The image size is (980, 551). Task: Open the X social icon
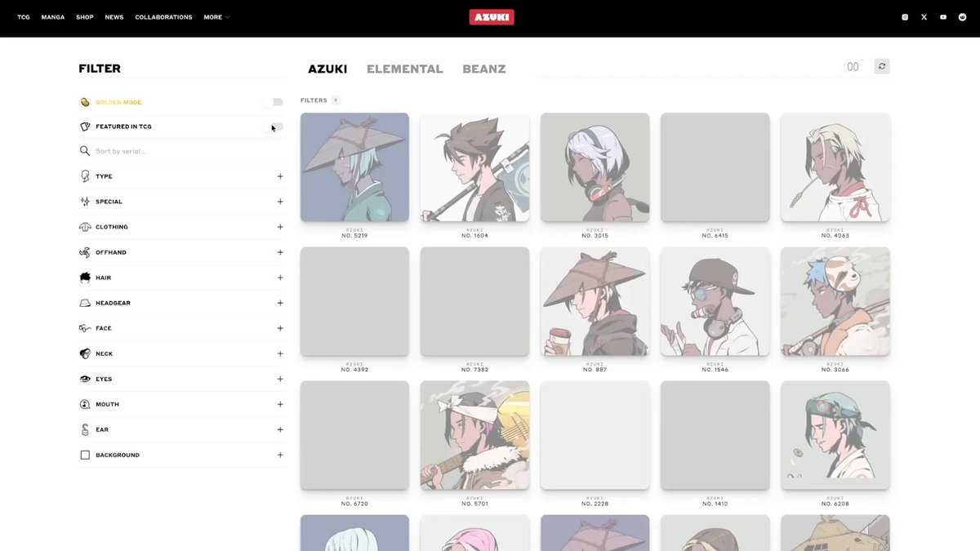924,17
